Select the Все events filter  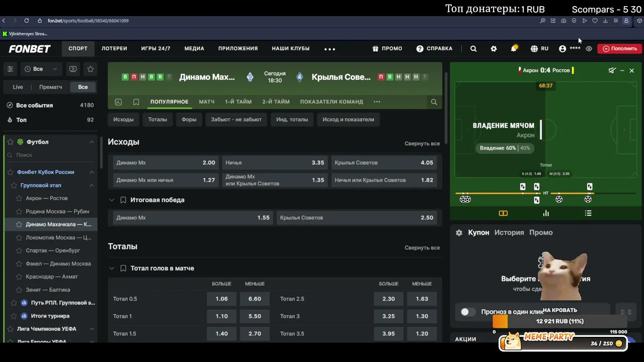pyautogui.click(x=83, y=87)
